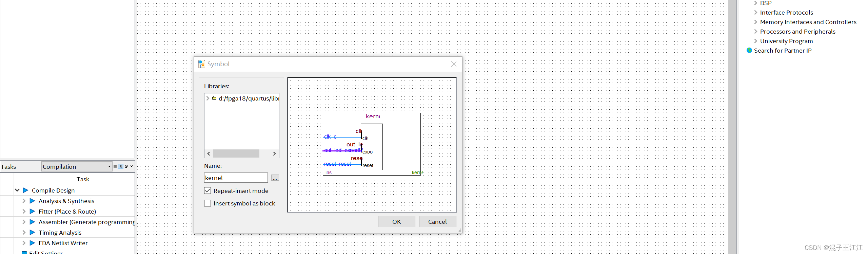
Task: Click OK in Symbol dialog
Action: (x=396, y=221)
